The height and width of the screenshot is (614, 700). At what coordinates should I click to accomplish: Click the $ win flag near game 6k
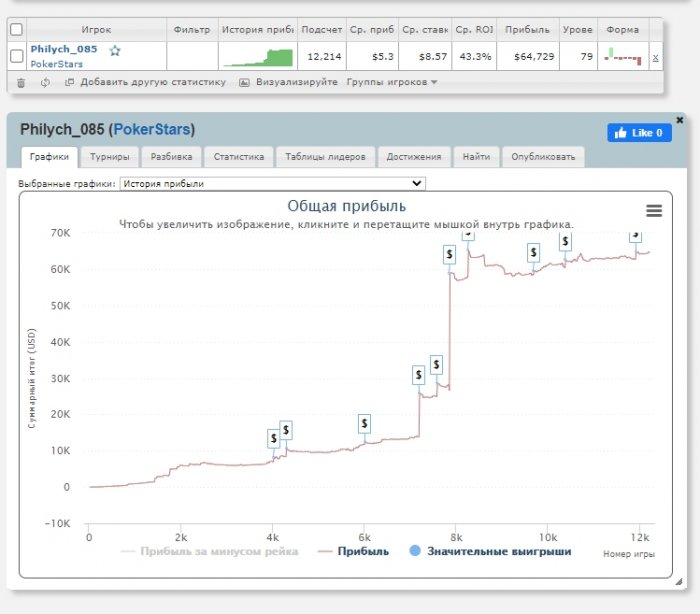pos(364,423)
